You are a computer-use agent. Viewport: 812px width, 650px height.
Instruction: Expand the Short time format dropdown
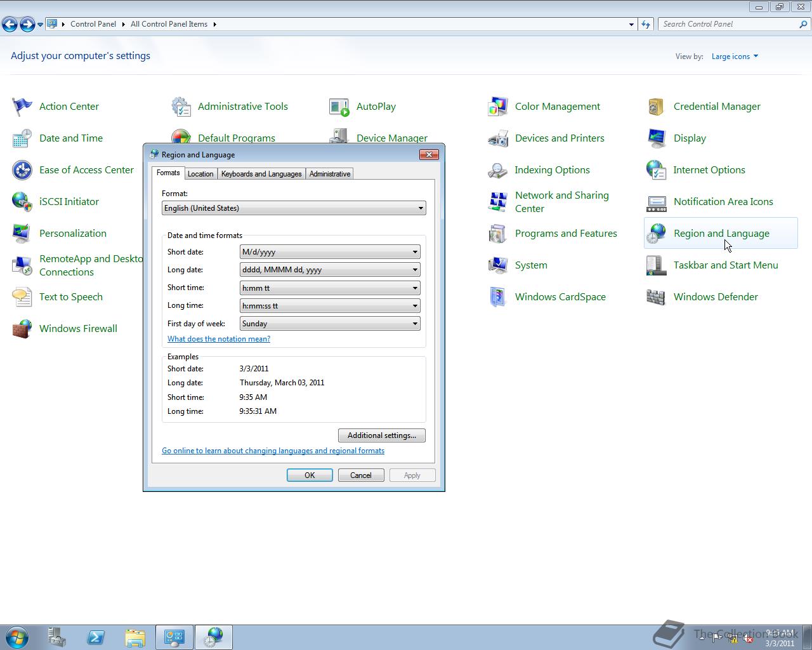[330, 288]
